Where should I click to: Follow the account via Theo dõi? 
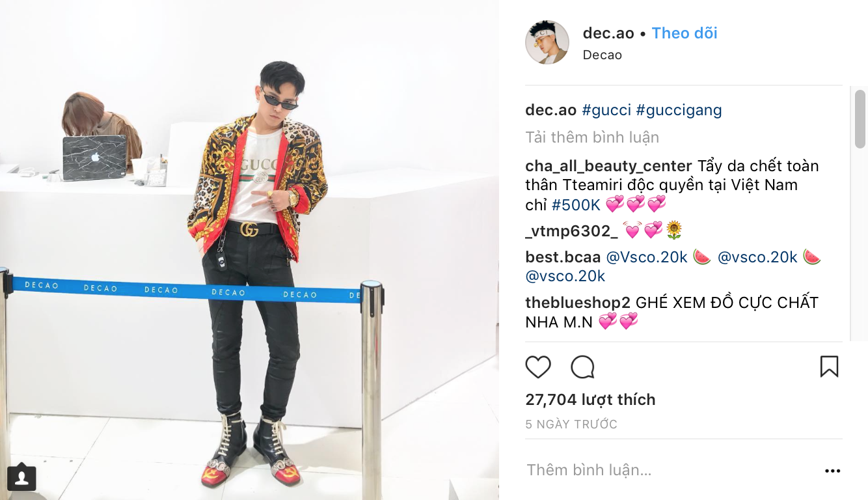click(x=685, y=33)
